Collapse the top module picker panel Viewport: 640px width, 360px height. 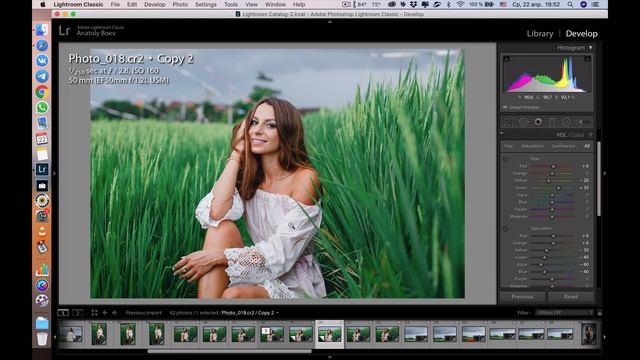(x=330, y=22)
